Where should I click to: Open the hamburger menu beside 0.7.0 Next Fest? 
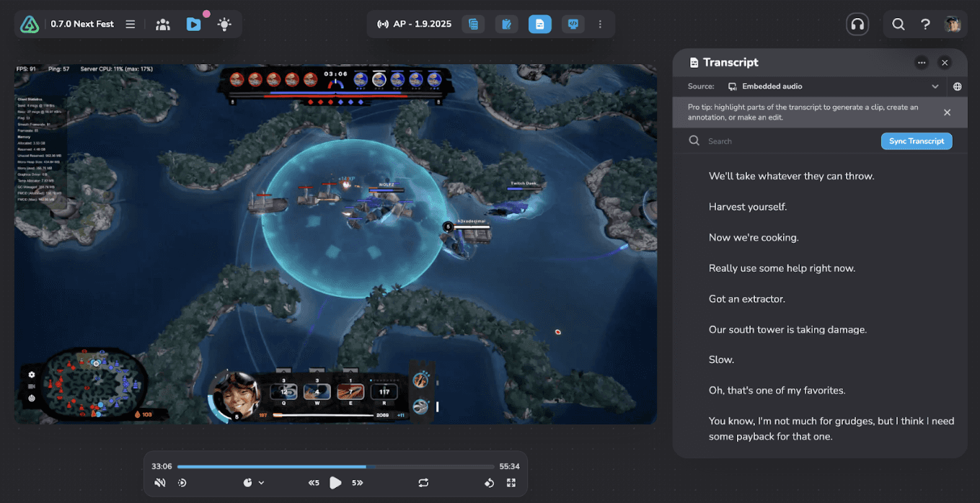[x=131, y=25]
